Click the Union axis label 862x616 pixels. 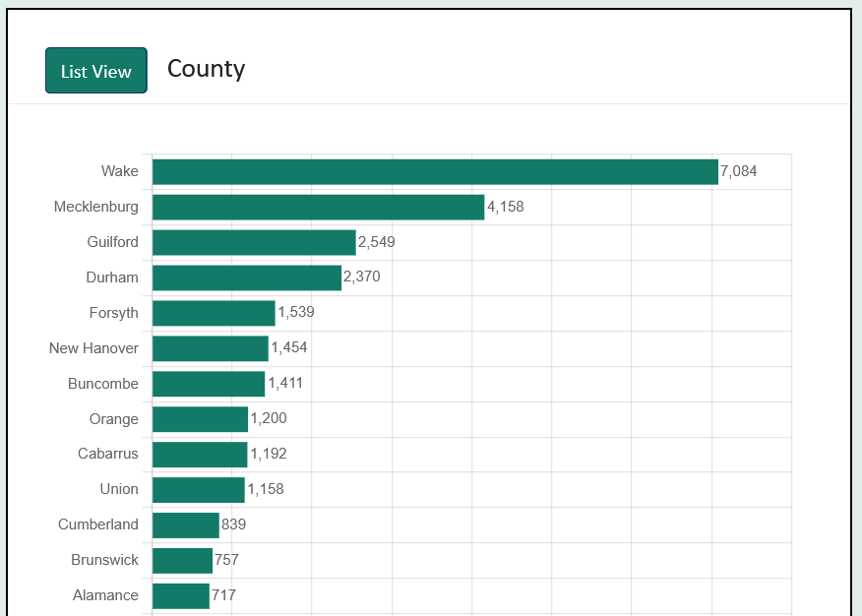(119, 489)
